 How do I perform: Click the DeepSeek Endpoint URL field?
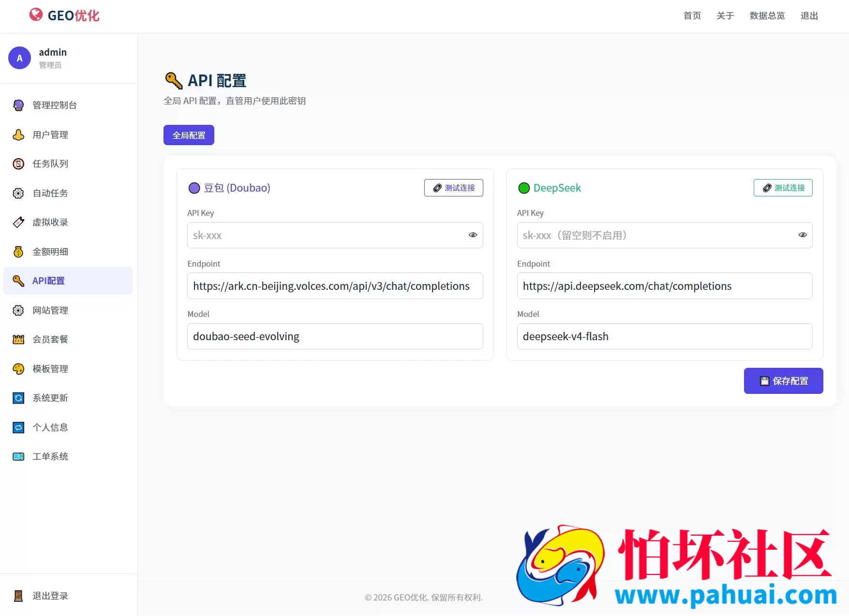665,286
